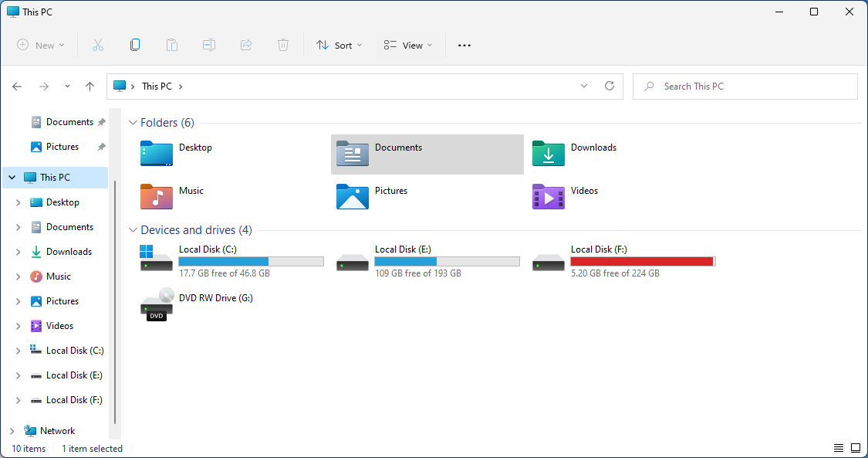This screenshot has width=868, height=458.
Task: Click the Local Disk (C:) usage bar
Action: [252, 261]
